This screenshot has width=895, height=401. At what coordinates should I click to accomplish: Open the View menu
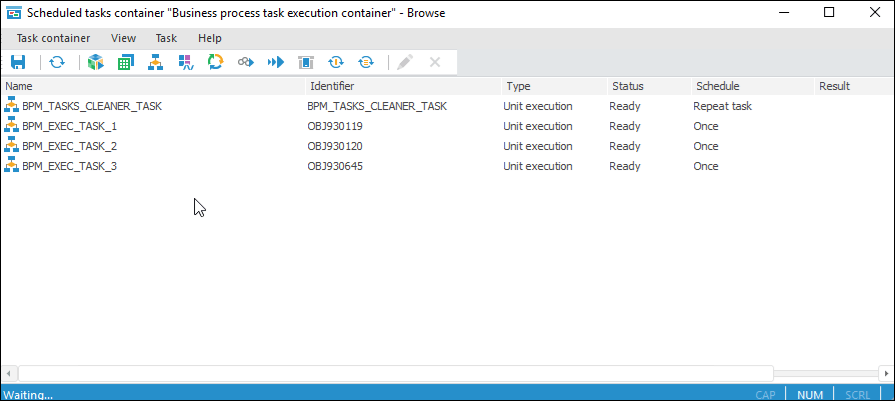pyautogui.click(x=124, y=38)
